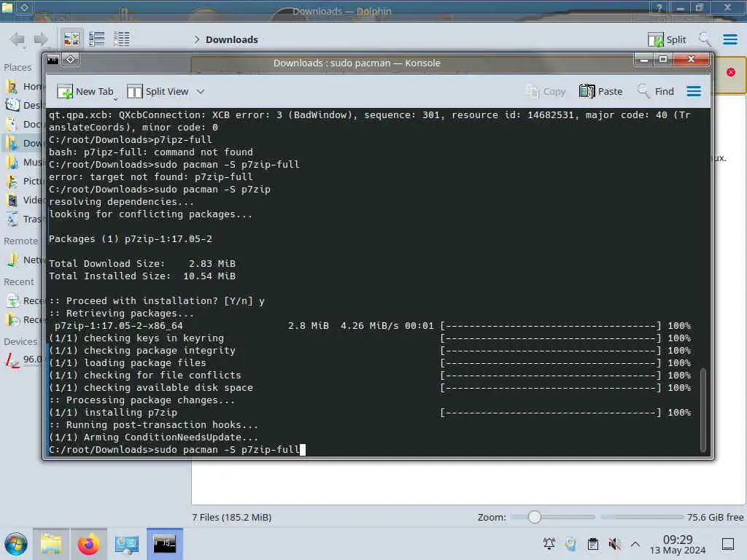Open file manager from taskbar

click(51, 544)
